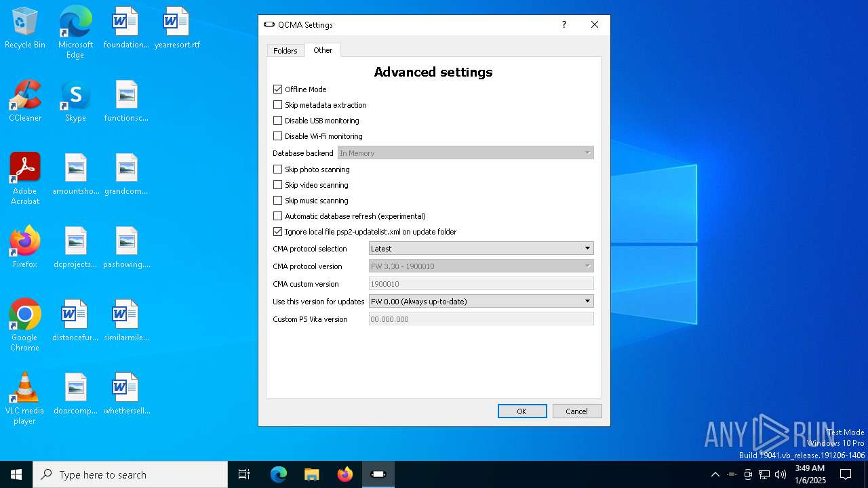868x488 pixels.
Task: Open Task View on the taskbar
Action: [244, 474]
